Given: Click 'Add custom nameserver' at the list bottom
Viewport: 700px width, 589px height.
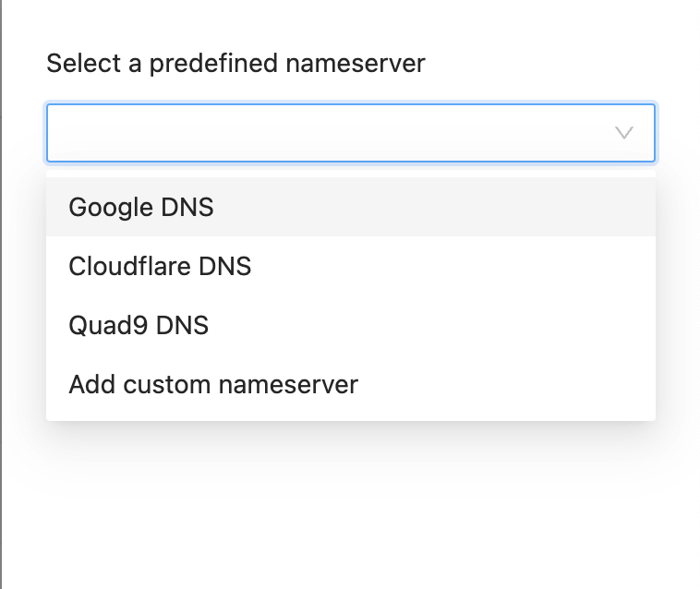Looking at the screenshot, I should [213, 384].
